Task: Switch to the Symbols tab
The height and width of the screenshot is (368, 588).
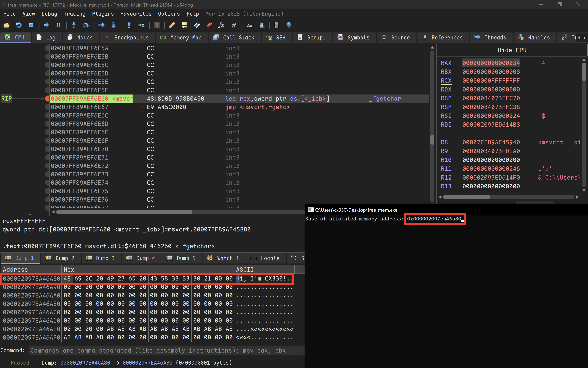Action: [354, 37]
